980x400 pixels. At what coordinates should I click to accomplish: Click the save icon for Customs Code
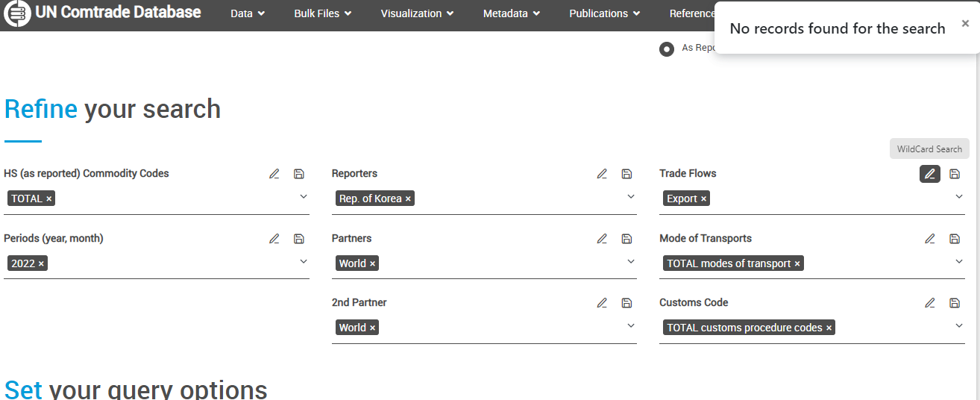click(955, 303)
